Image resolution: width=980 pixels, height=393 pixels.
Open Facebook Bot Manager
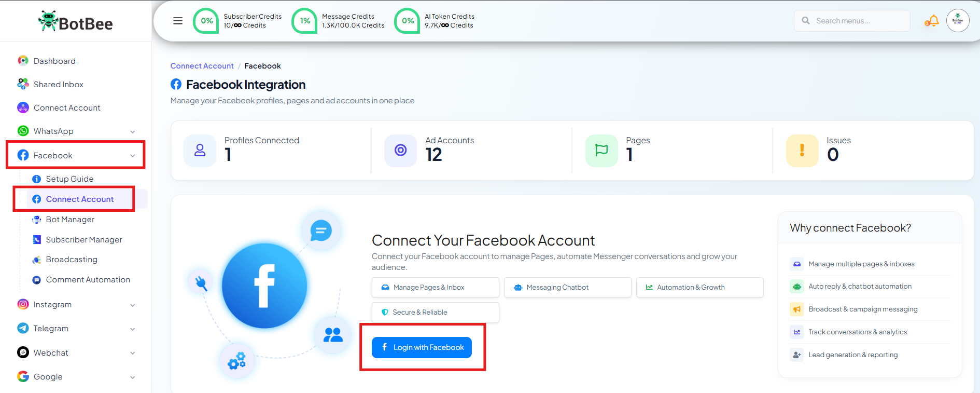pos(70,220)
